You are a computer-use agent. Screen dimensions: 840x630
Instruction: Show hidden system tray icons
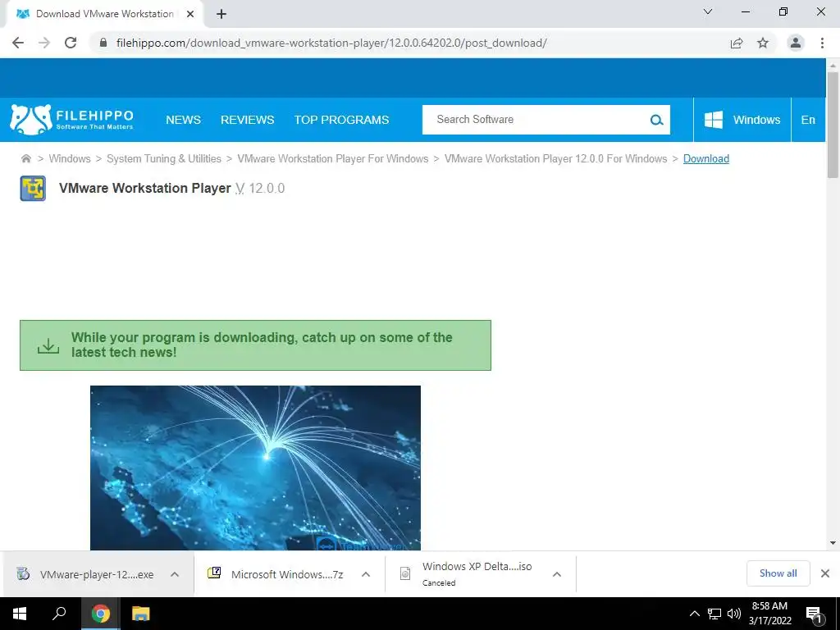pos(694,614)
